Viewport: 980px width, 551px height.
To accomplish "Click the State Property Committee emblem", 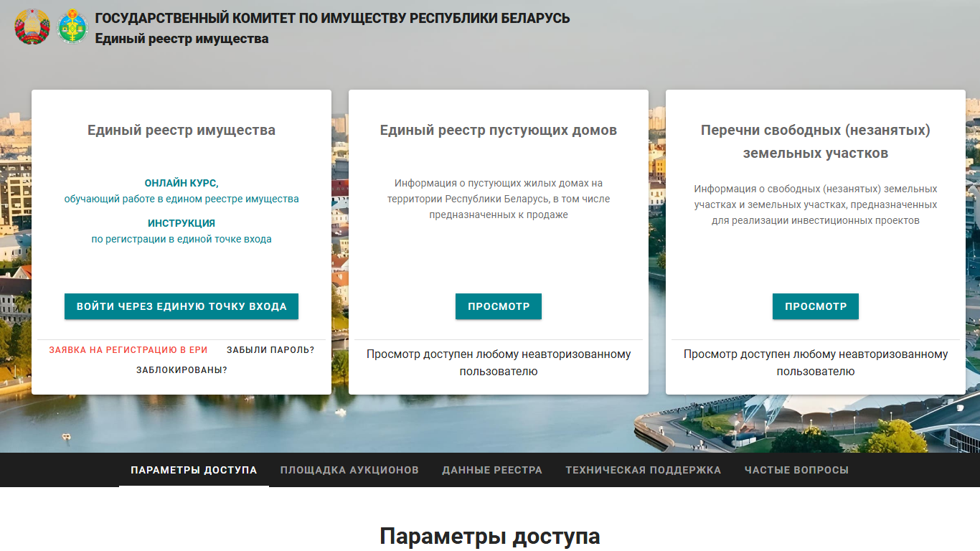I will [x=72, y=26].
